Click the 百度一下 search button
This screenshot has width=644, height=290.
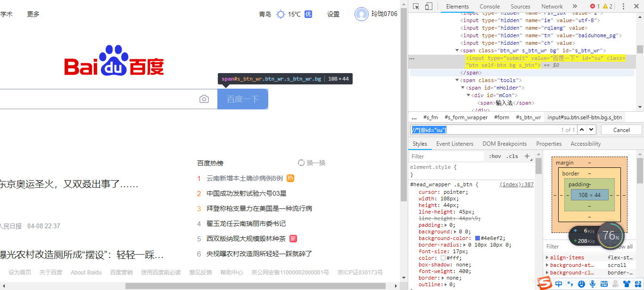(x=242, y=99)
